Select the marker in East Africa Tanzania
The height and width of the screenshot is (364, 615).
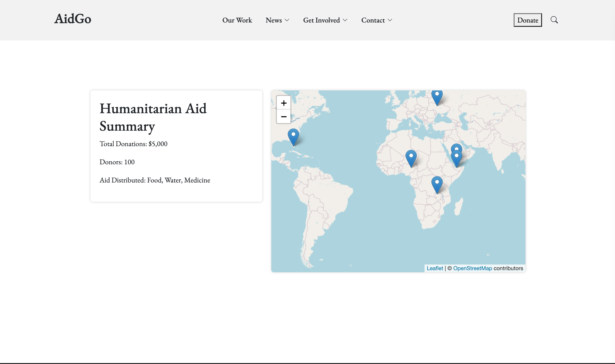point(437,184)
